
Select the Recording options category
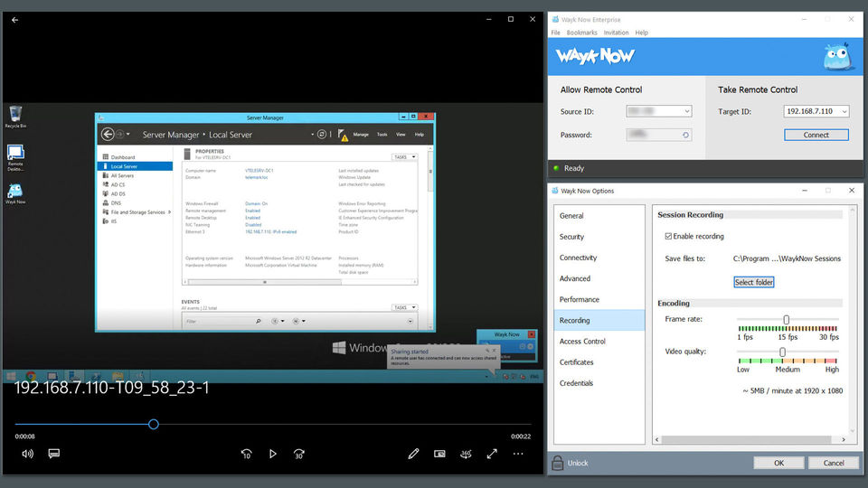[599, 320]
